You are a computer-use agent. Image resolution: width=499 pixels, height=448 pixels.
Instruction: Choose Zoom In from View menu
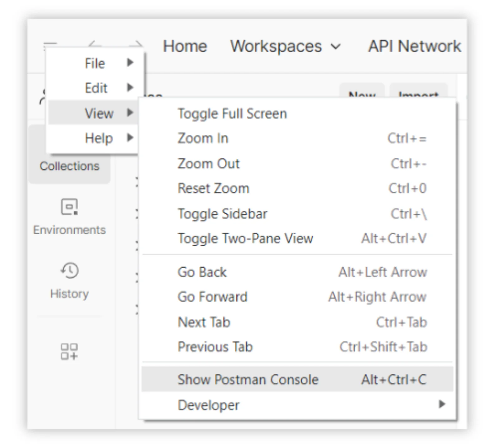tap(203, 138)
